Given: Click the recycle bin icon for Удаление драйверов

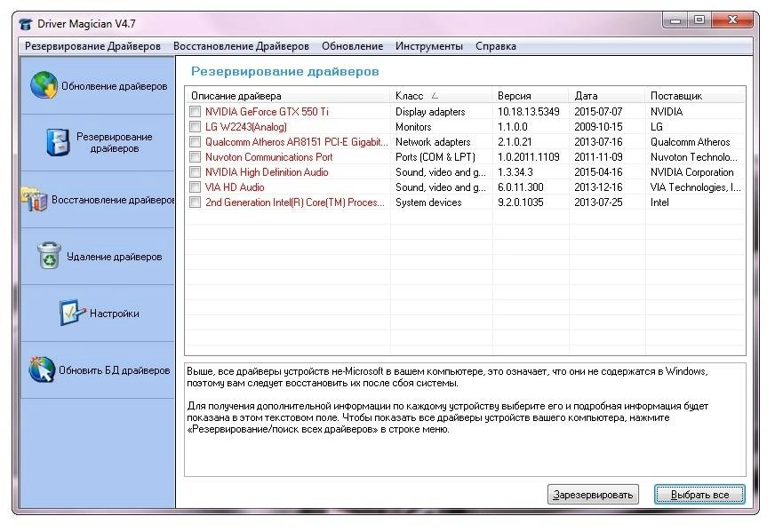Looking at the screenshot, I should pos(49,256).
